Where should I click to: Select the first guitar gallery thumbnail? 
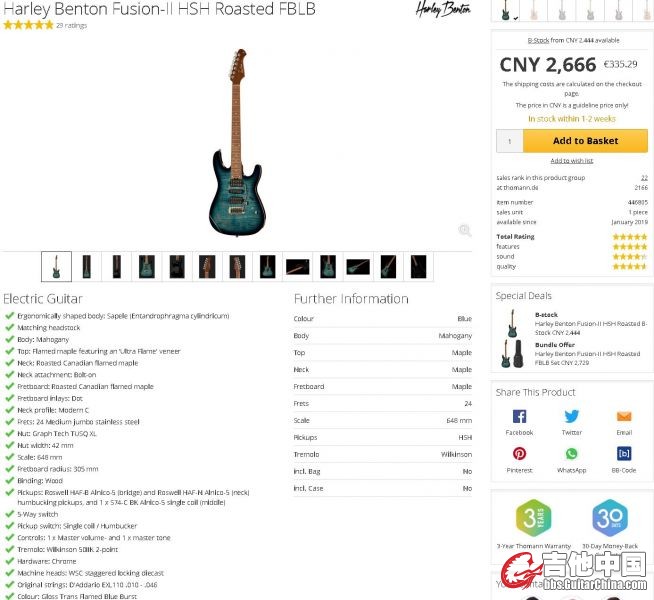tap(56, 266)
